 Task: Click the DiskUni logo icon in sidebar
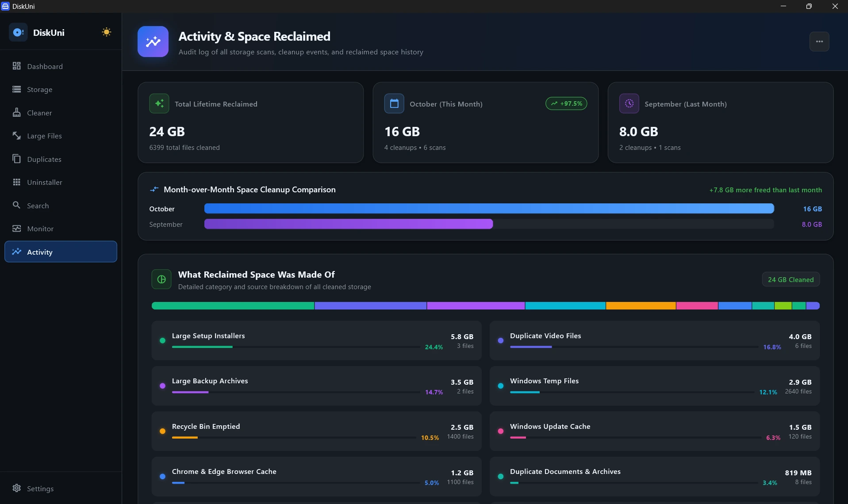pos(18,32)
